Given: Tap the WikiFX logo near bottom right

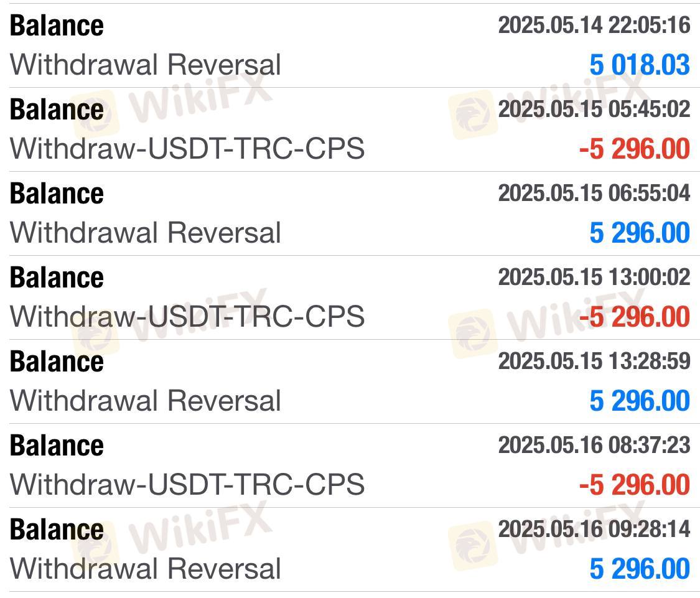Looking at the screenshot, I should tap(473, 546).
